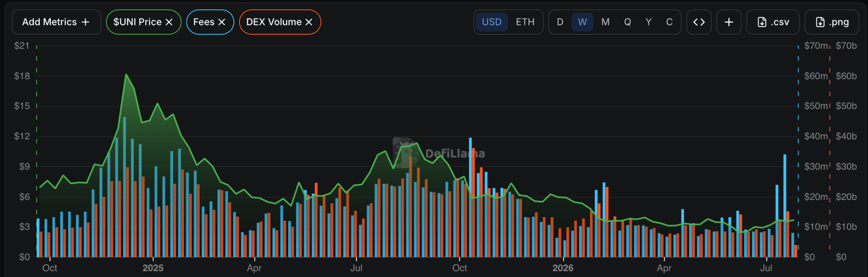Open the Add Metrics menu
Viewport: 868px width, 277px height.
(x=56, y=22)
